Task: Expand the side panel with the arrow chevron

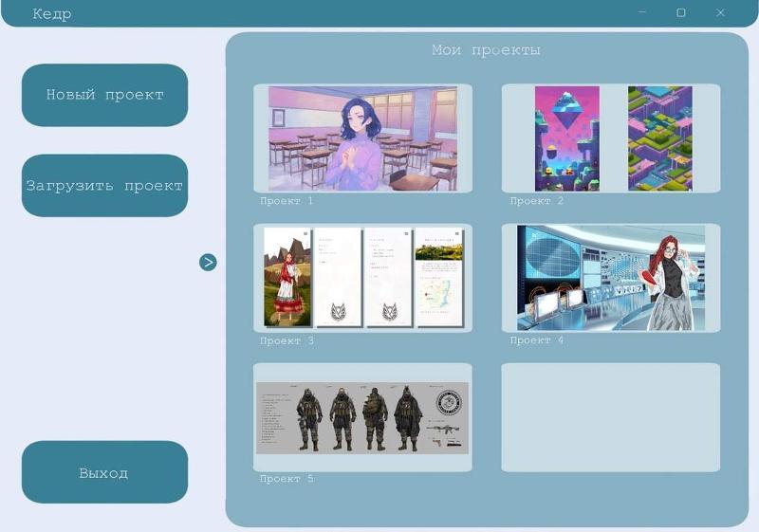Action: pos(208,263)
